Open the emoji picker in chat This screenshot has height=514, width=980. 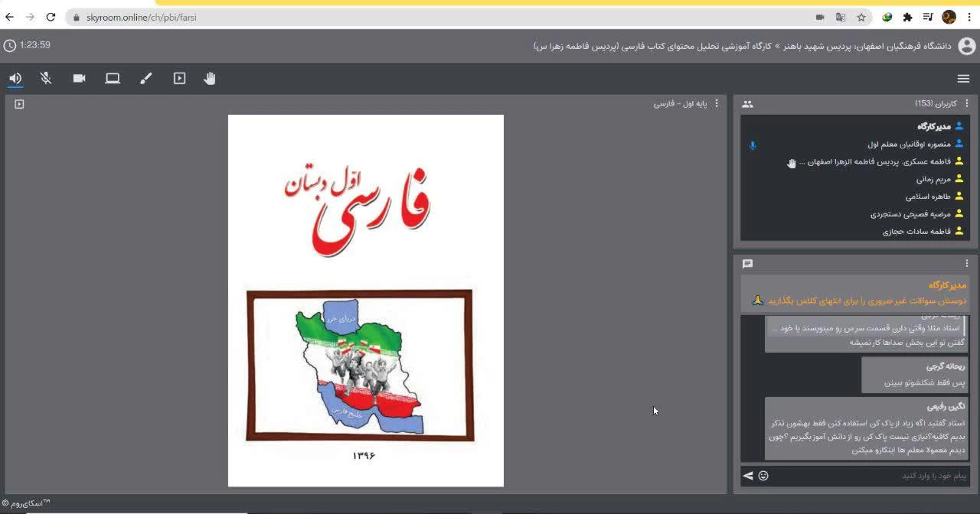[763, 476]
